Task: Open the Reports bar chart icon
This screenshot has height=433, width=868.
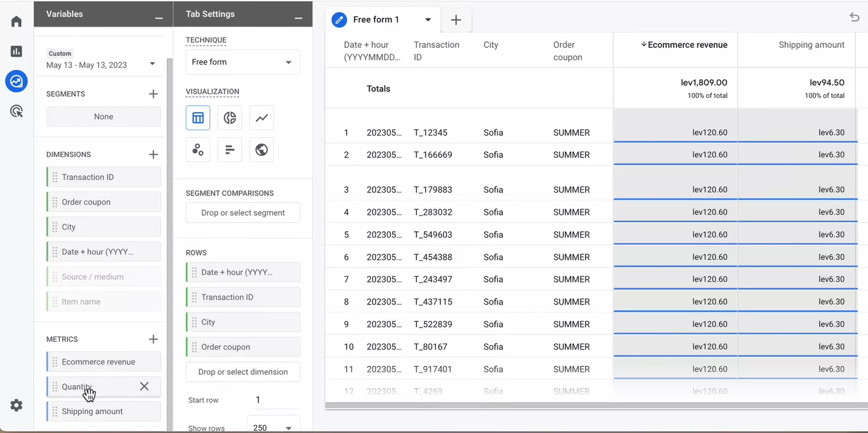Action: [16, 51]
